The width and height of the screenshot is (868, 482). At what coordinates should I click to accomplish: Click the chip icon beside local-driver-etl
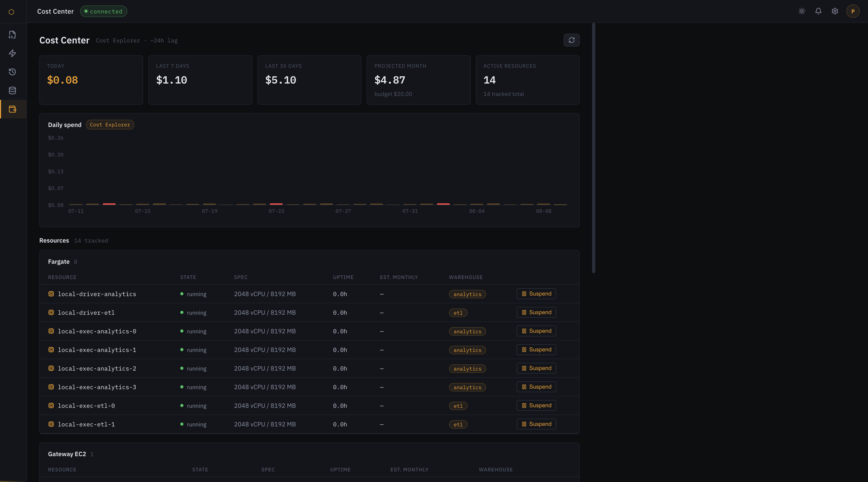click(51, 312)
